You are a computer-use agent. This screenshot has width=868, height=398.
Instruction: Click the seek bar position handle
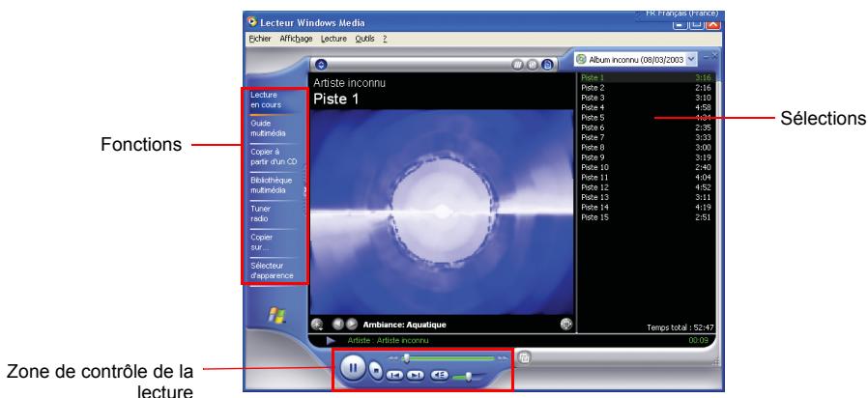pyautogui.click(x=405, y=357)
